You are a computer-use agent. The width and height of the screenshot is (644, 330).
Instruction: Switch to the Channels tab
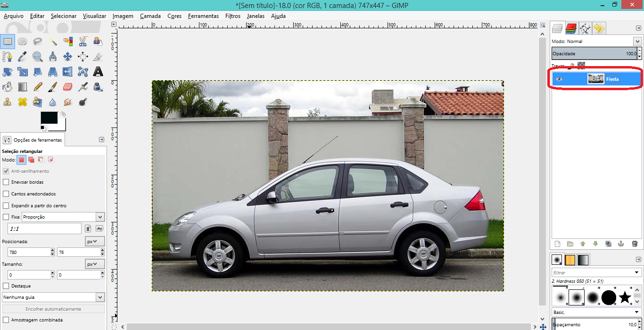[571, 28]
